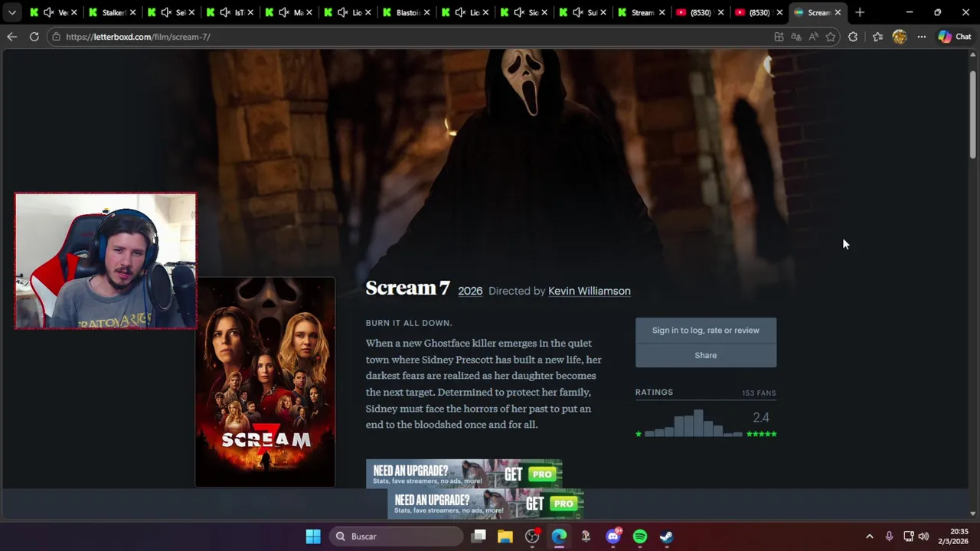The image size is (980, 551).
Task: Click the upper 'Need an upgrade? Get PRO' banner
Action: coord(464,474)
